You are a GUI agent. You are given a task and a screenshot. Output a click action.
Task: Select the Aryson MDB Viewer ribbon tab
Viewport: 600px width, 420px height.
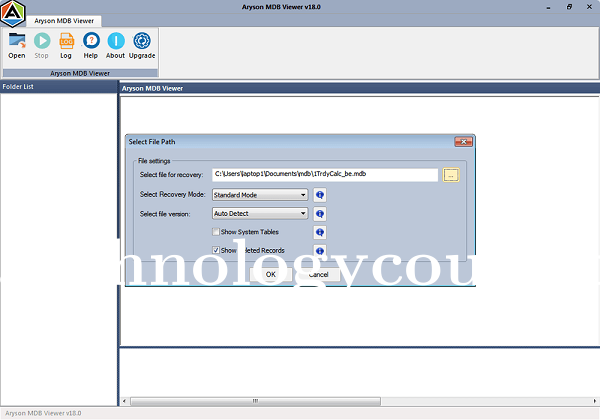tap(64, 21)
